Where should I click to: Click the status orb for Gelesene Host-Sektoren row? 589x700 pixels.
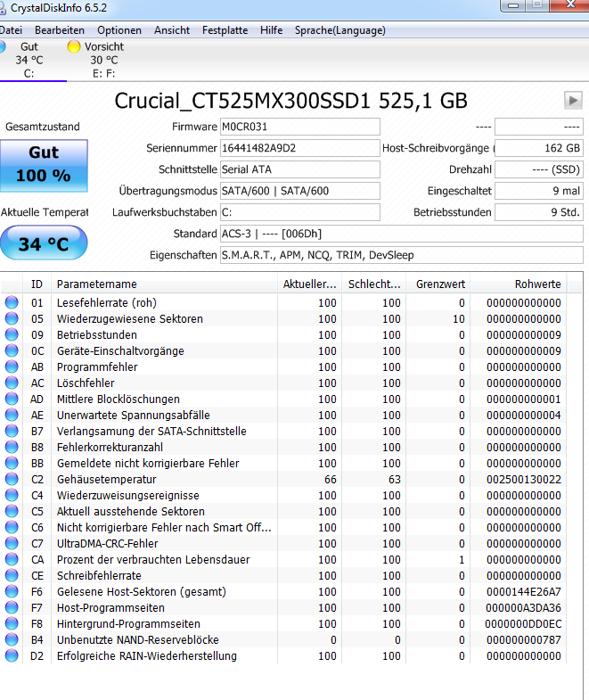coord(12,591)
